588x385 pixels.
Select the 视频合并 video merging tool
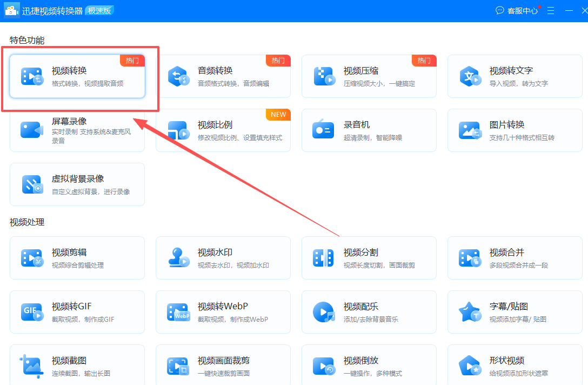(x=513, y=258)
